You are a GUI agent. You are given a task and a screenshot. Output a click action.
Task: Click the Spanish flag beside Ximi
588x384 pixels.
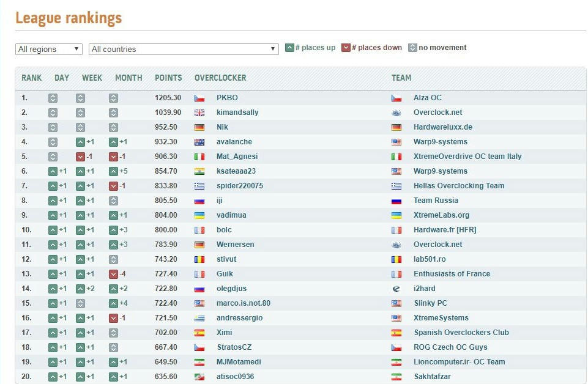[x=199, y=333]
